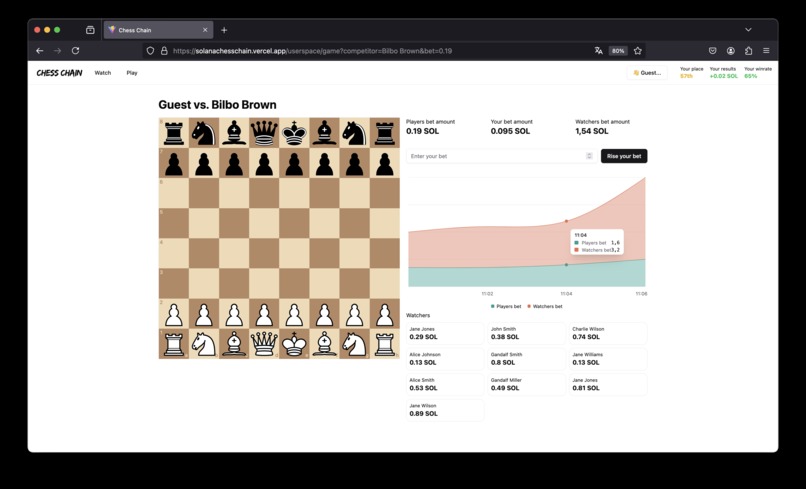Click the 11:04 Watchers bet chart point
This screenshot has width=806, height=489.
point(566,221)
